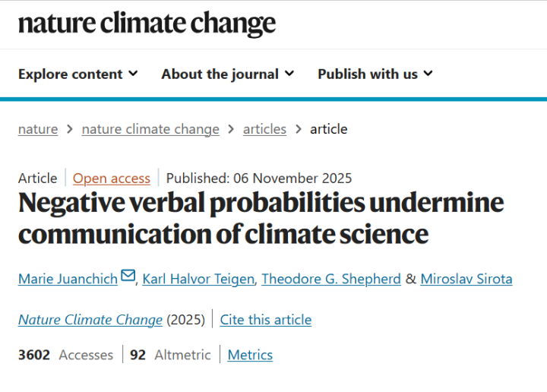The height and width of the screenshot is (392, 547).
Task: Click the italic Nature Climate Change journal link
Action: (90, 320)
